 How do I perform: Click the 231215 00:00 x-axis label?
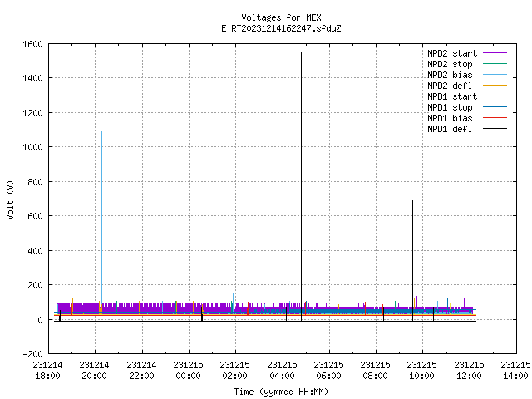[189, 370]
